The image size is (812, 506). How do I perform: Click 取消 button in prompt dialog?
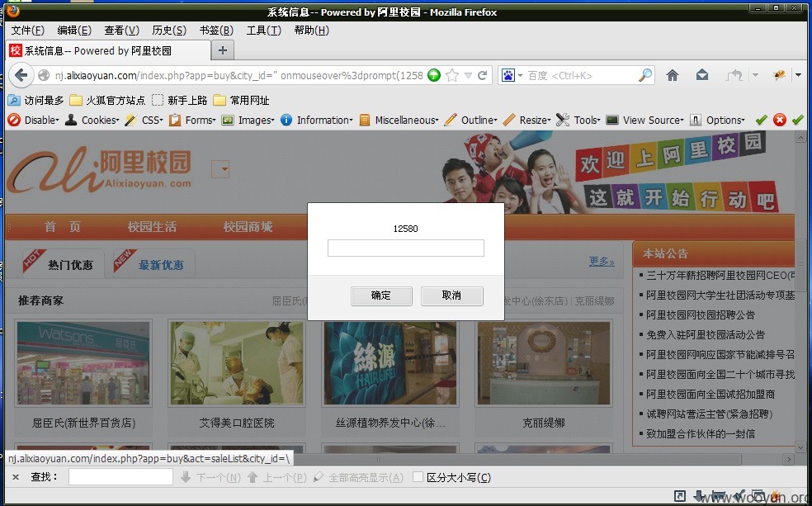[x=451, y=296]
